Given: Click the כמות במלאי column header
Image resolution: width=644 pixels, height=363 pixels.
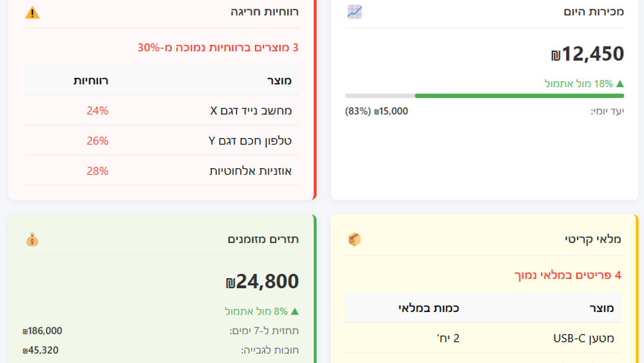Looking at the screenshot, I should (x=428, y=308).
